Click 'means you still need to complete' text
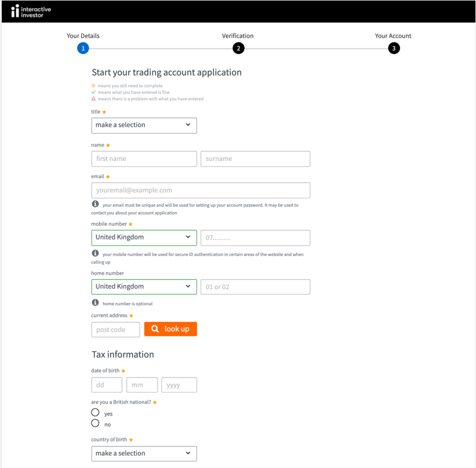 pyautogui.click(x=130, y=86)
